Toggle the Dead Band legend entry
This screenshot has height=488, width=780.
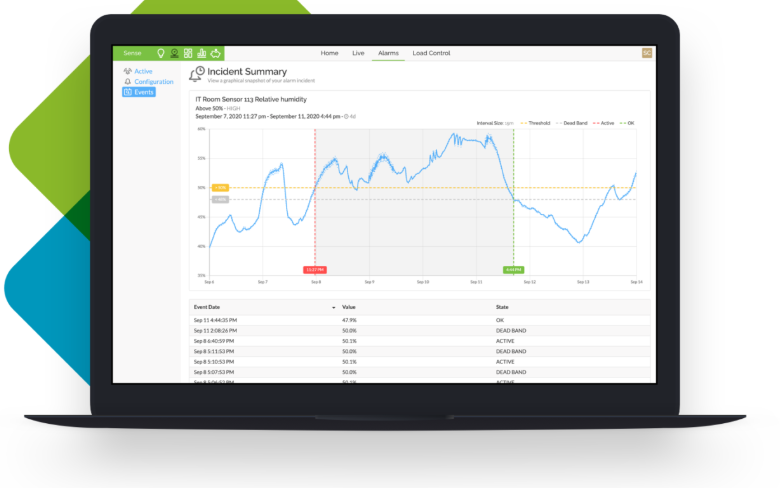[572, 123]
